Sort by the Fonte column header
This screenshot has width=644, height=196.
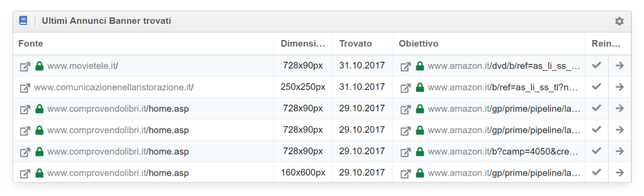coord(31,43)
